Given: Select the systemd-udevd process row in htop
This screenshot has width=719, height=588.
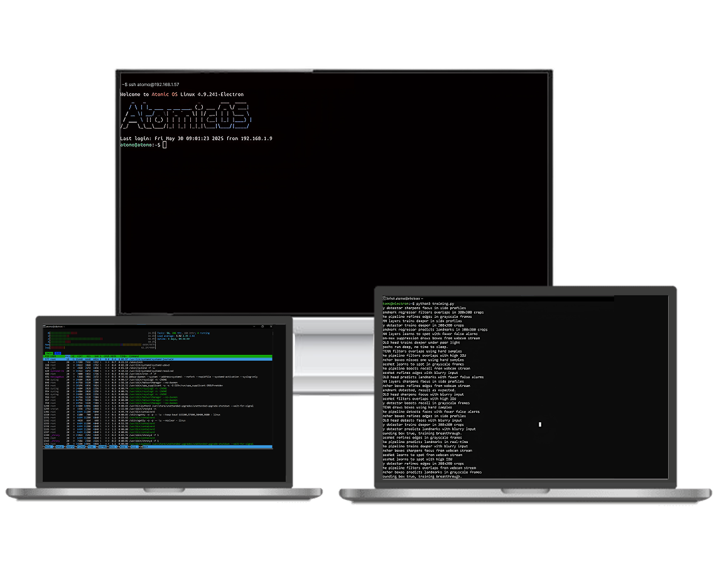Looking at the screenshot, I should click(x=158, y=365).
